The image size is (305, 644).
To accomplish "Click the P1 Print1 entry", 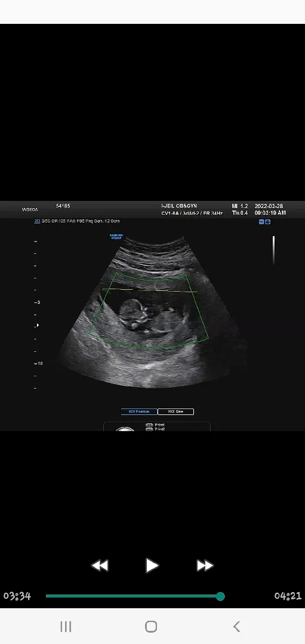I will click(x=155, y=425).
